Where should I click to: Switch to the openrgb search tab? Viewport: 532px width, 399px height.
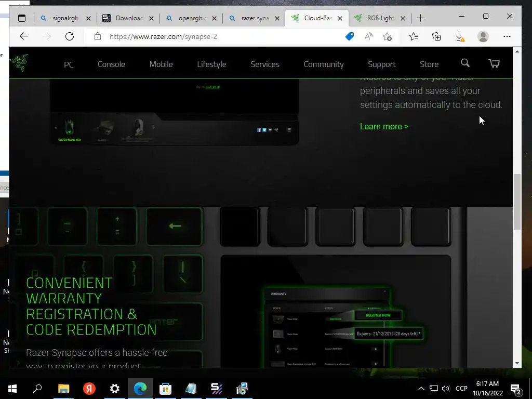[x=185, y=18]
